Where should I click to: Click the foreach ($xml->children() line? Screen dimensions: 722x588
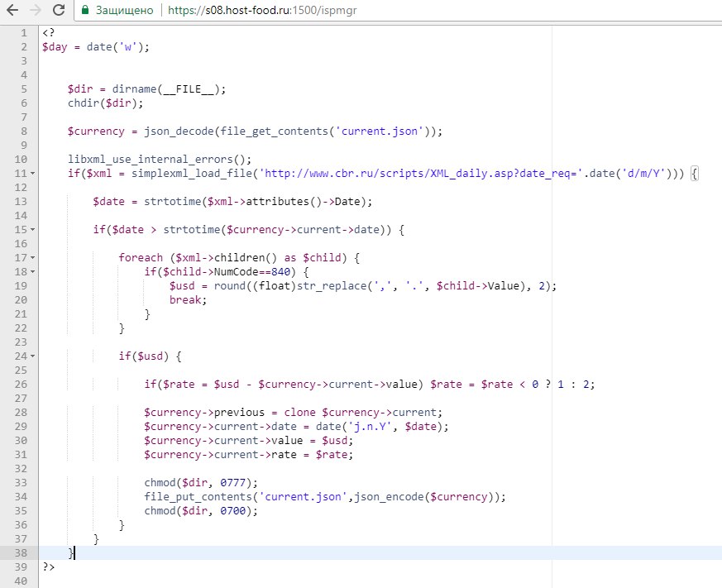(x=239, y=258)
